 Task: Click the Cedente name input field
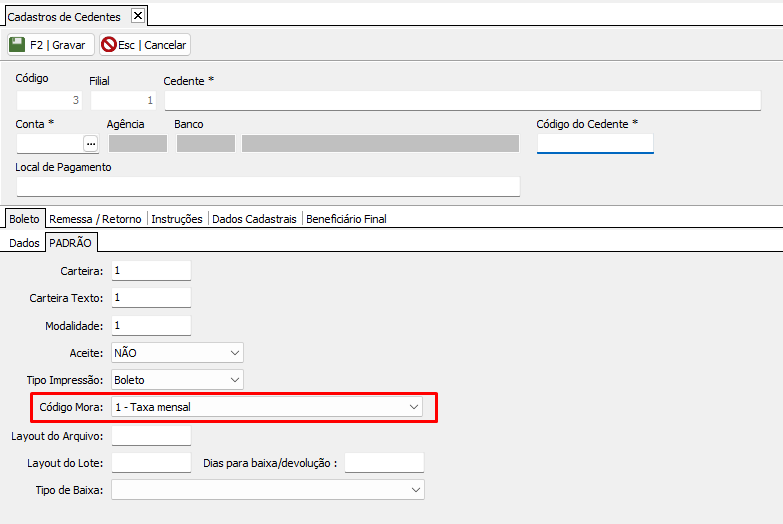tap(462, 100)
